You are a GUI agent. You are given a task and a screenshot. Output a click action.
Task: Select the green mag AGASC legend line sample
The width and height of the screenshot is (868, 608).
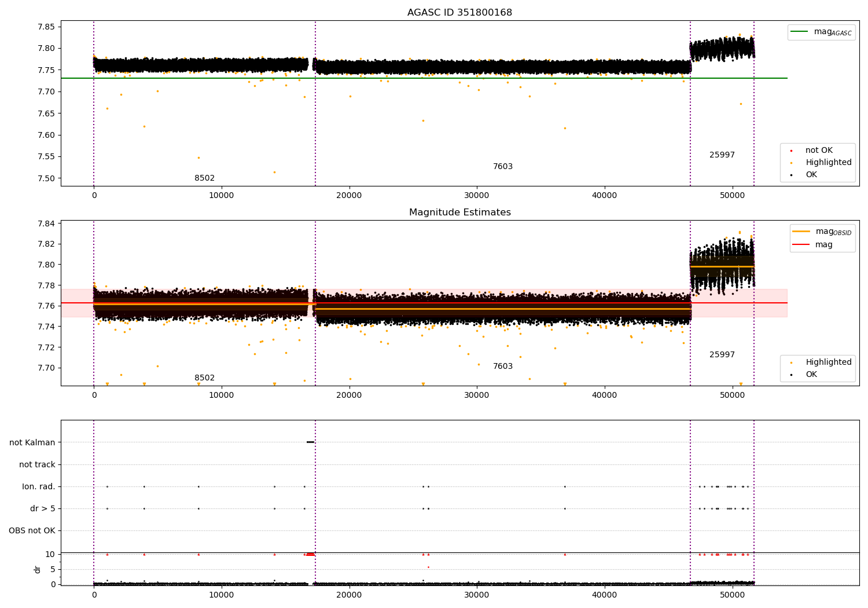pyautogui.click(x=800, y=32)
